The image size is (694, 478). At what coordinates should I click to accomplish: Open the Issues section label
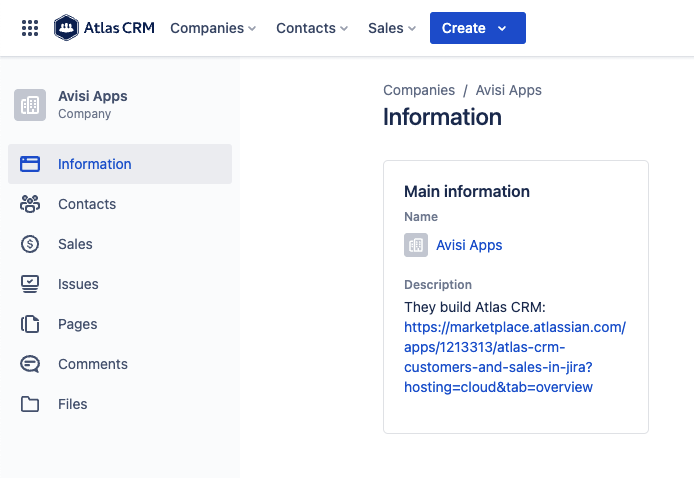pos(78,284)
